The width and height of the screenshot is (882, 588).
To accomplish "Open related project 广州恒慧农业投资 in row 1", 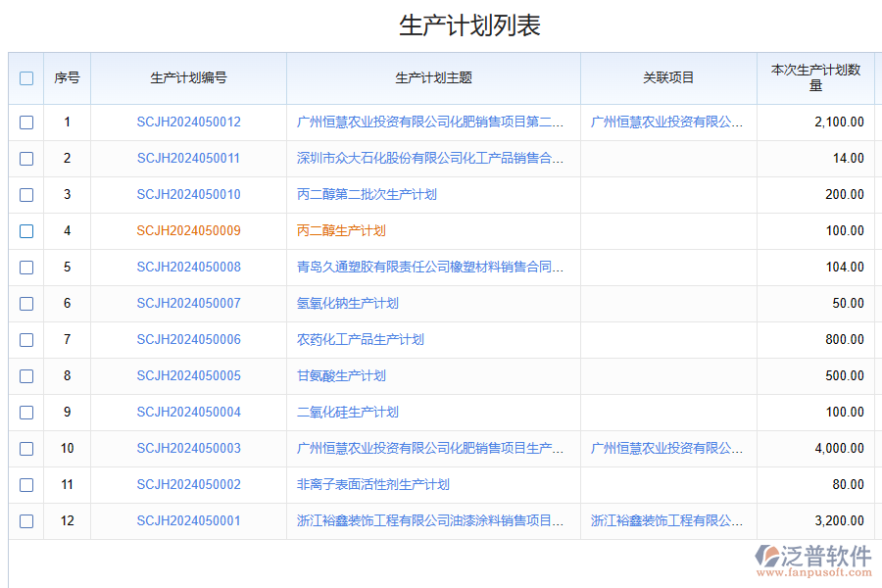I will click(666, 122).
